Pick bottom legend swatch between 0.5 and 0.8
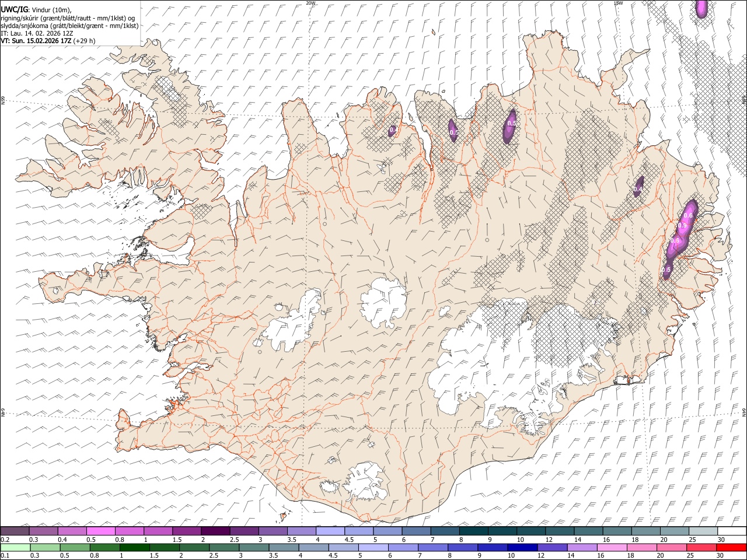The height and width of the screenshot is (560, 747). click(75, 547)
